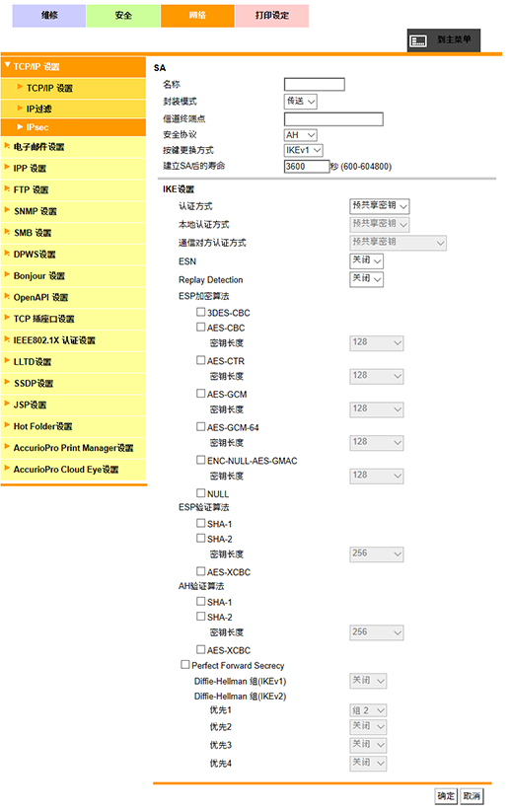510x812 pixels.
Task: Enable SHA-2 under ESP验证算法
Action: click(201, 538)
